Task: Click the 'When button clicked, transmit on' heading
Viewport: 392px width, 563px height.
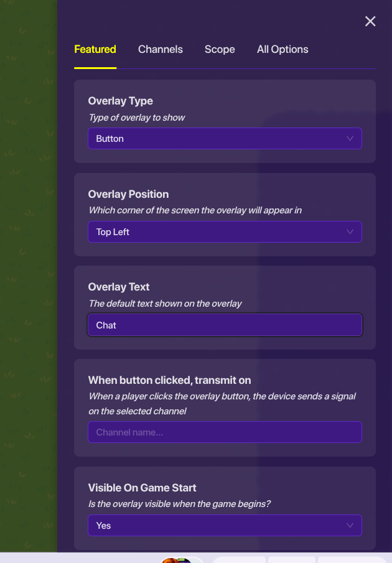Action: tap(169, 380)
